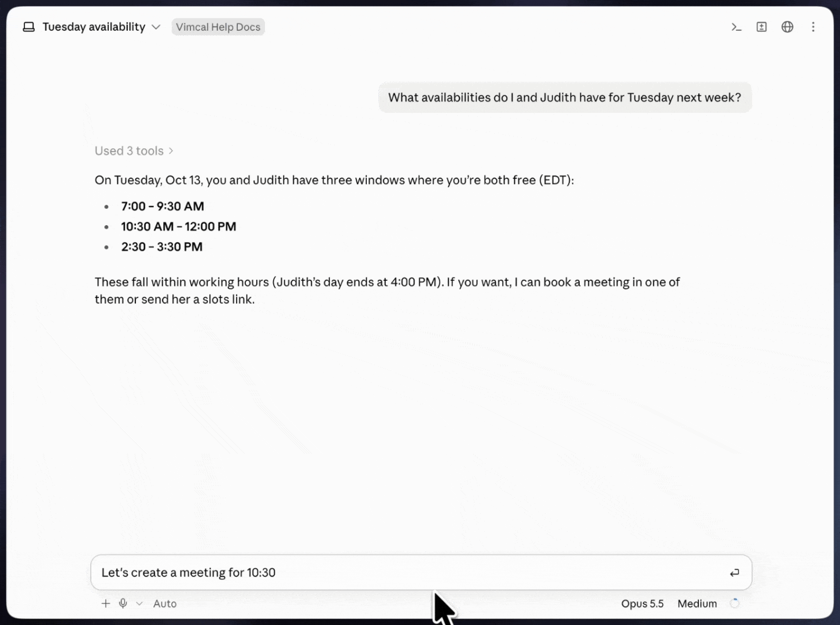Click the sentence starting 'On Tuesday, Oct 13'
Image resolution: width=840 pixels, height=625 pixels.
[334, 180]
